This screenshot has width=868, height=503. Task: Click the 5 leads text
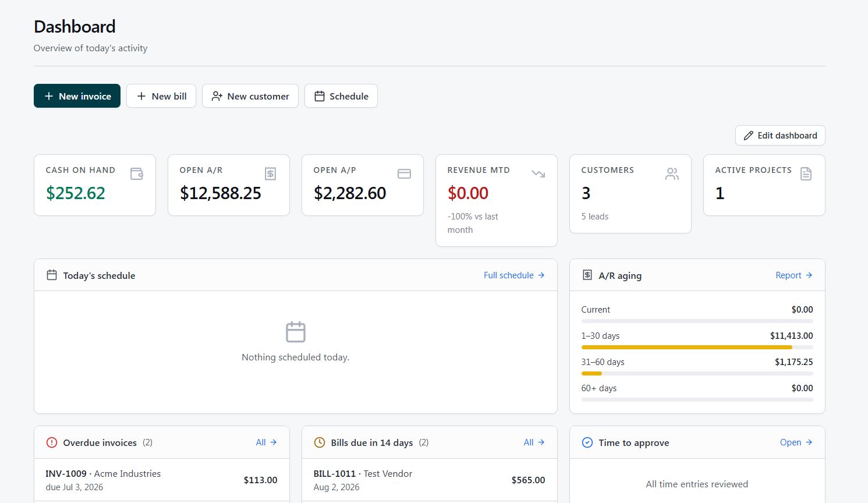[595, 217]
